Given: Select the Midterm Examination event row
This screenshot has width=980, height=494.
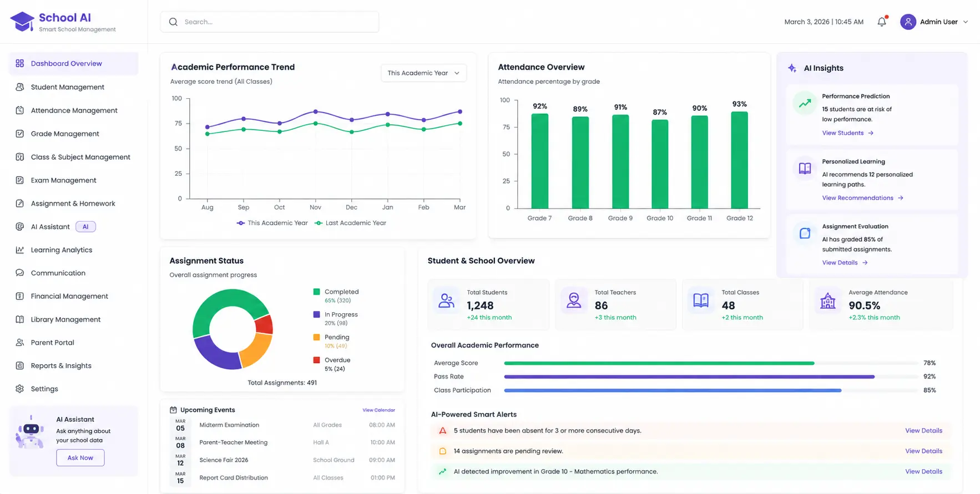Looking at the screenshot, I should (282, 425).
